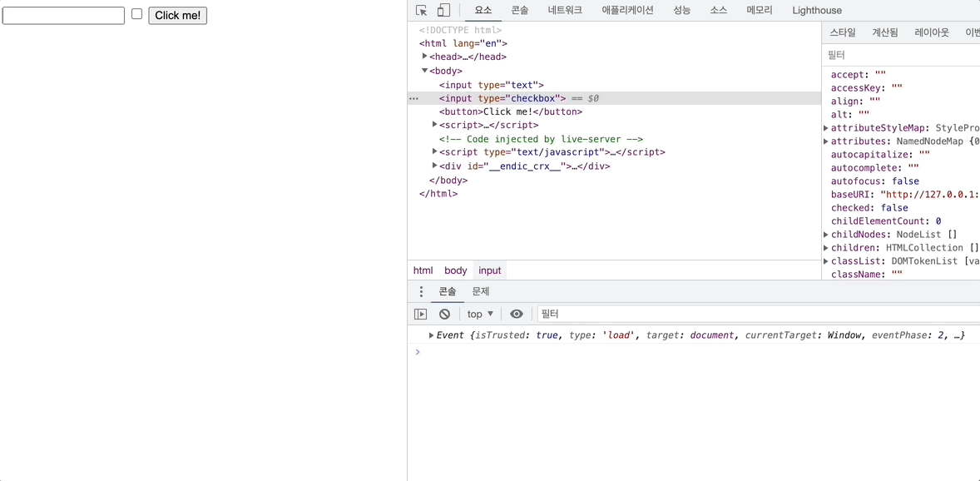Click the 'accept' property row
The image size is (980, 481).
tap(859, 74)
